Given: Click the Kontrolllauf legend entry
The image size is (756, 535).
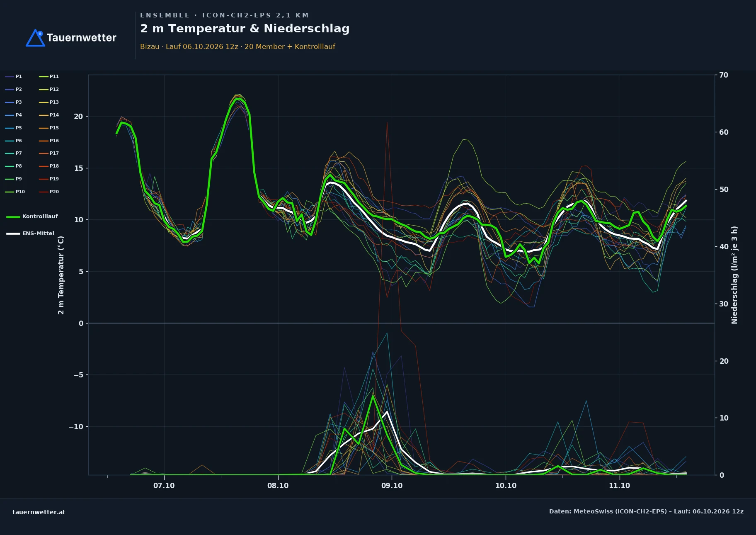Looking at the screenshot, I should click(32, 216).
